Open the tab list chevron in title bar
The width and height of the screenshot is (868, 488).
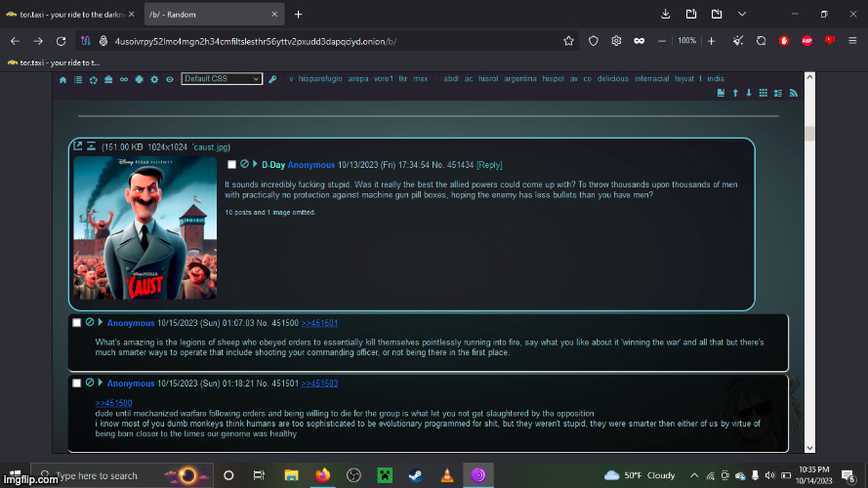click(742, 15)
